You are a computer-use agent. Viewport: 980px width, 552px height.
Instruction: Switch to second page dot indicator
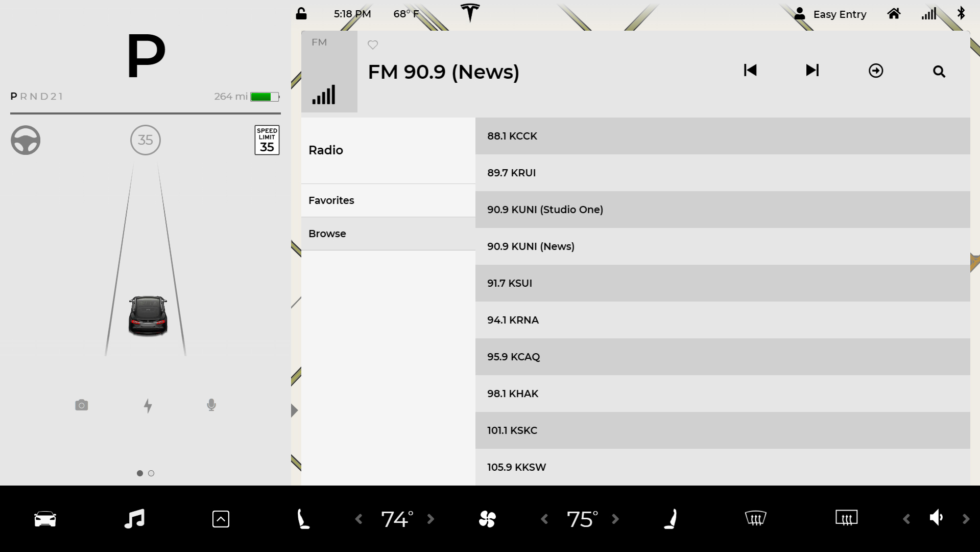point(151,473)
